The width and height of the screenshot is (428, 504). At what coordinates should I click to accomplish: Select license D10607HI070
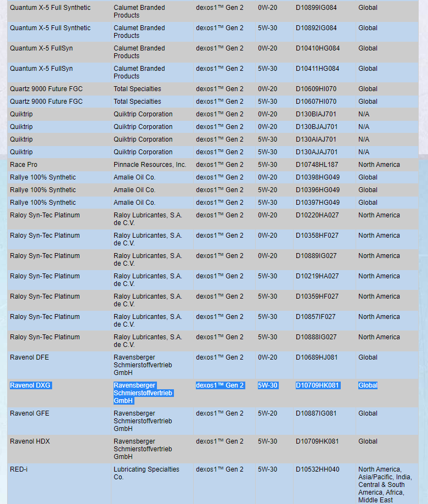pos(316,102)
